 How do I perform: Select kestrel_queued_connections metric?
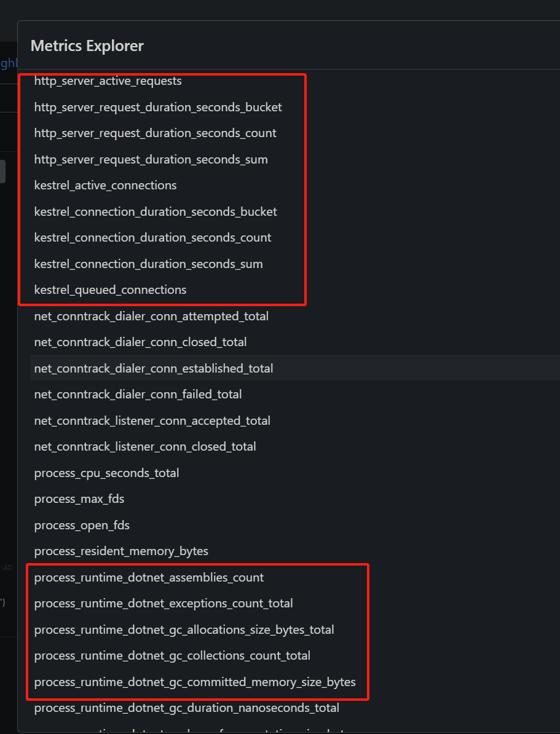click(x=110, y=290)
